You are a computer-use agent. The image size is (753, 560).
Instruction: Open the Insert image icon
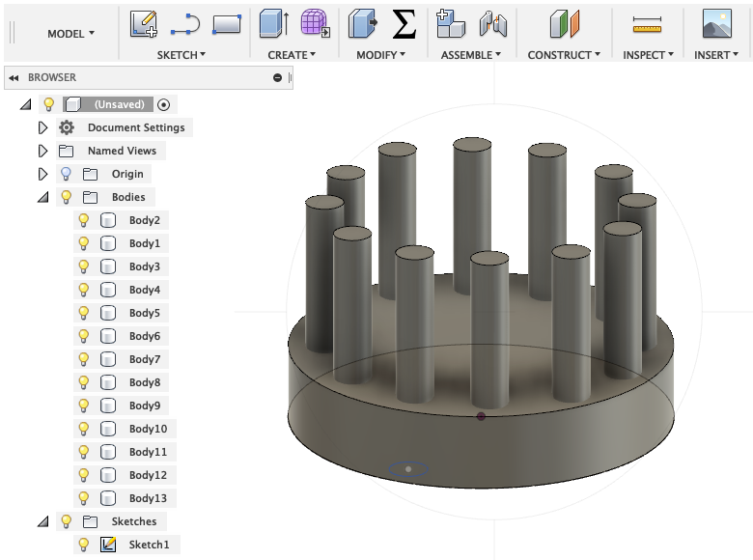click(717, 24)
